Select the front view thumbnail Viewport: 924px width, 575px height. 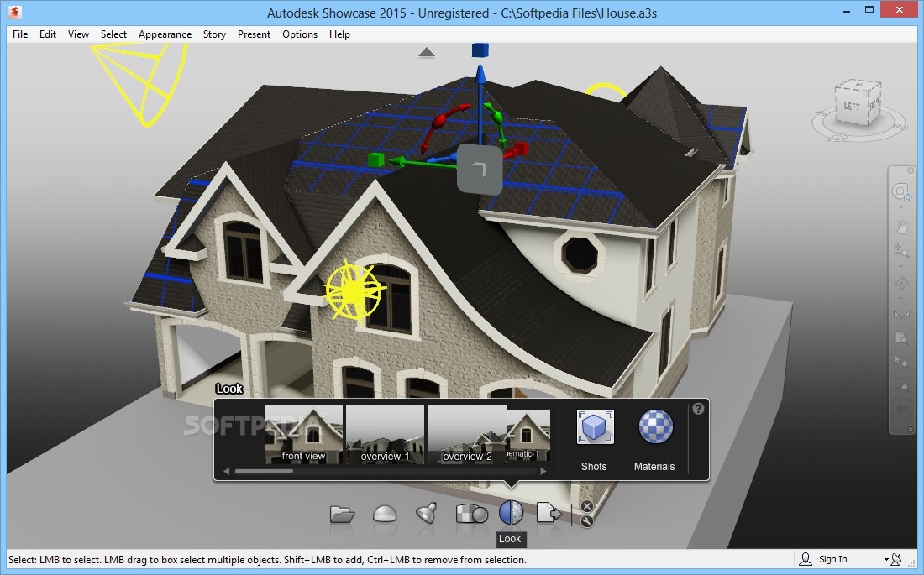point(303,434)
